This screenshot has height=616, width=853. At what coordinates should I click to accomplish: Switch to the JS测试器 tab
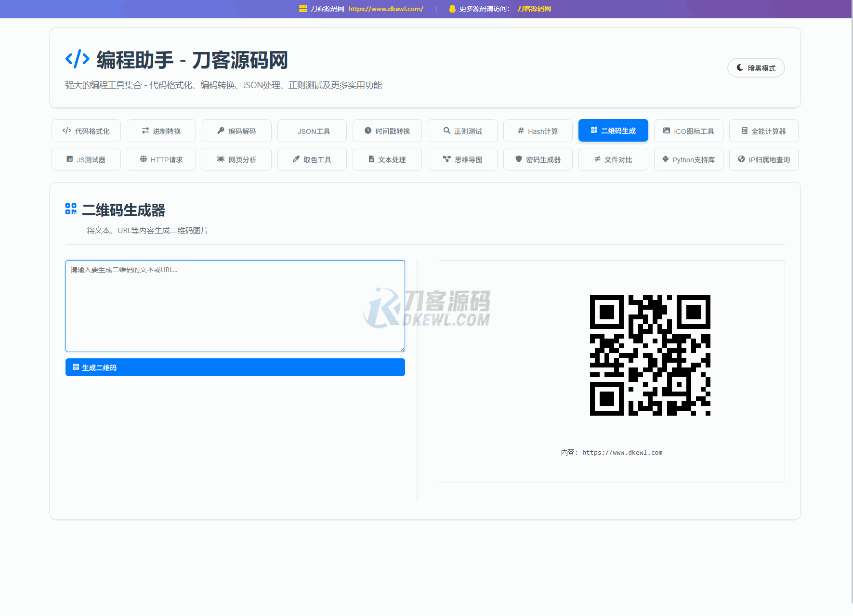point(86,159)
